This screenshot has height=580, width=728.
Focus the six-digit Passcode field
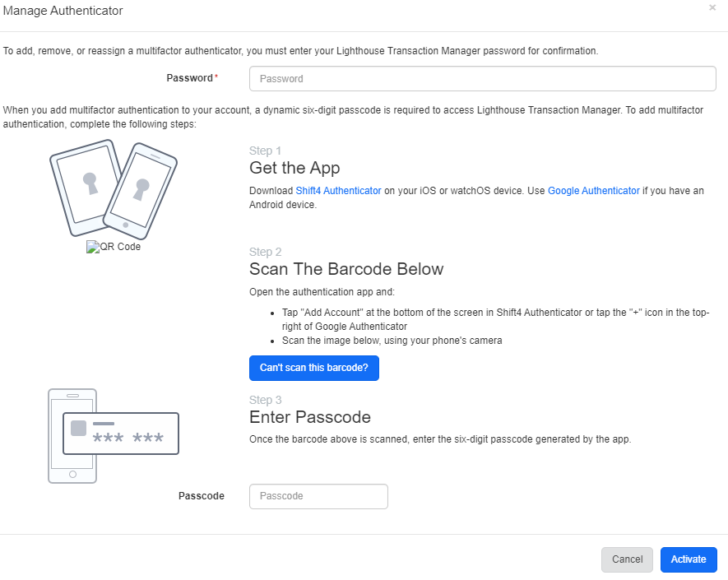[318, 496]
